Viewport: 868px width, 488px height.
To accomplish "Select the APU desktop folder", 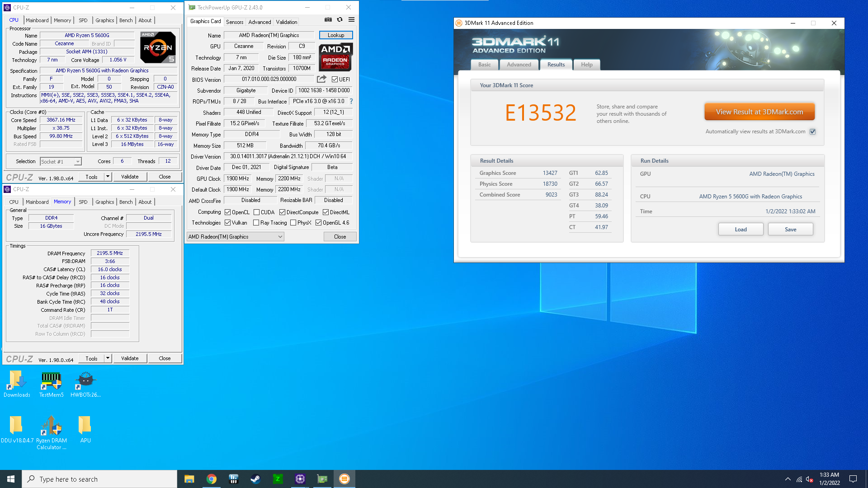I will click(x=85, y=430).
